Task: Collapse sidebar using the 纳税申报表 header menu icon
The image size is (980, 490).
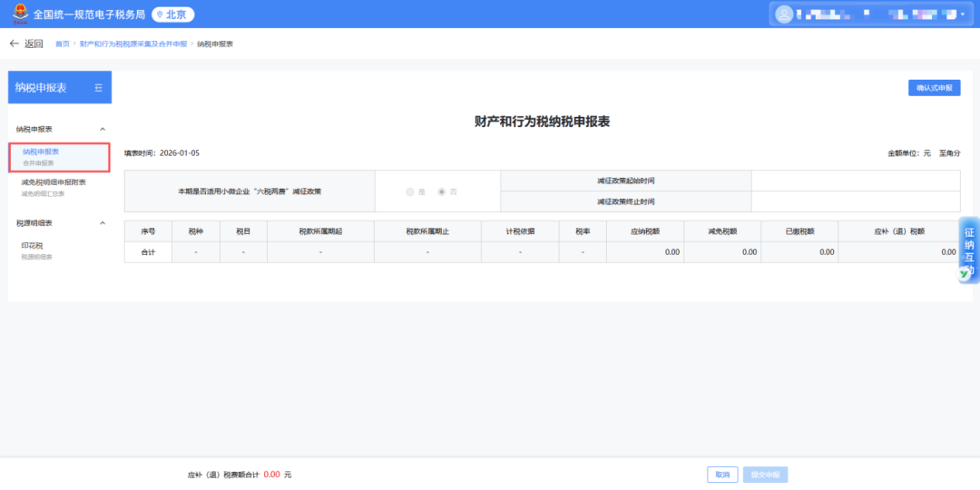Action: coord(99,88)
